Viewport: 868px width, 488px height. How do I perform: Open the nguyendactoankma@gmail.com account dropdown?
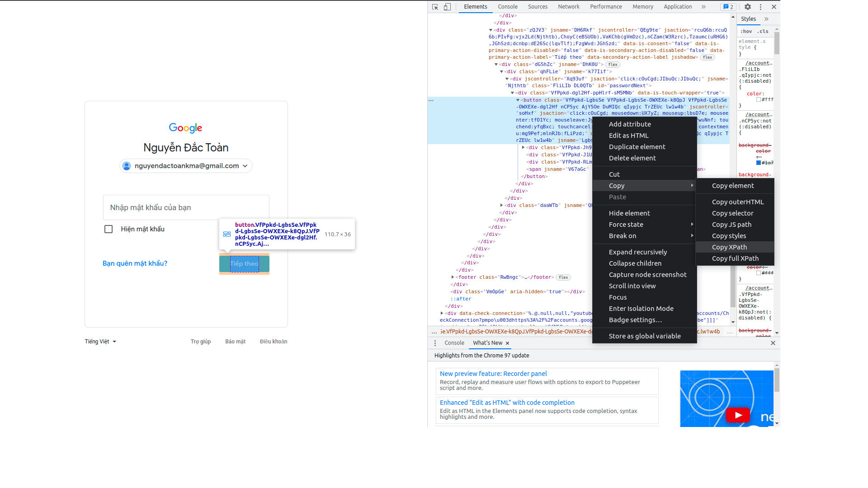pyautogui.click(x=186, y=165)
